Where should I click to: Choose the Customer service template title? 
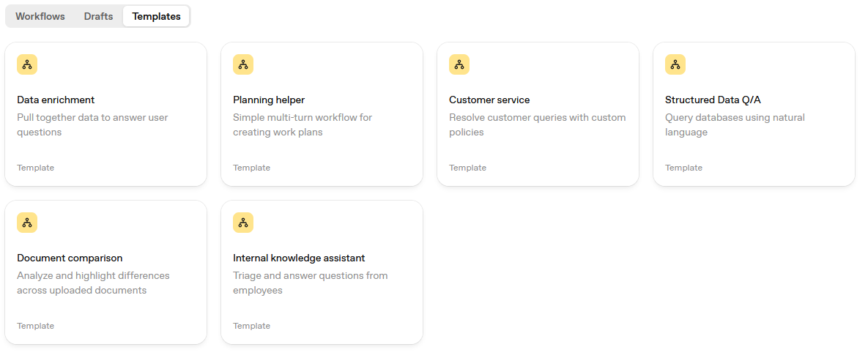pyautogui.click(x=489, y=100)
